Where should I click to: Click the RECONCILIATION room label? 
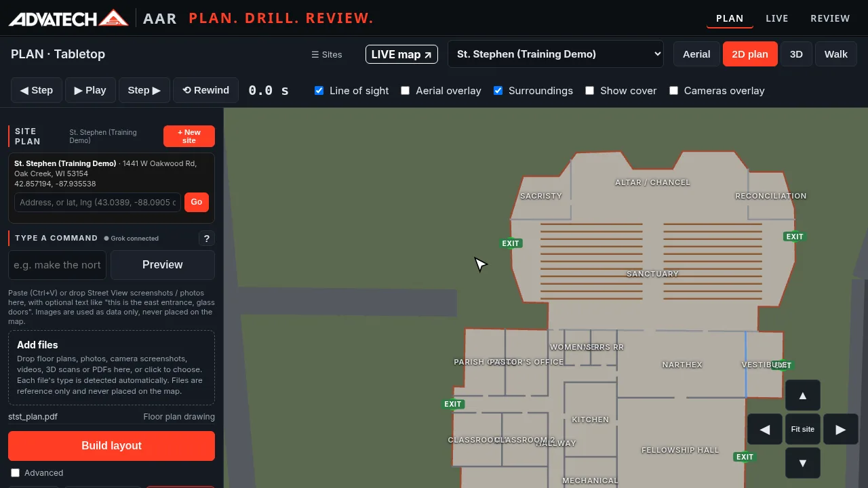pos(771,196)
